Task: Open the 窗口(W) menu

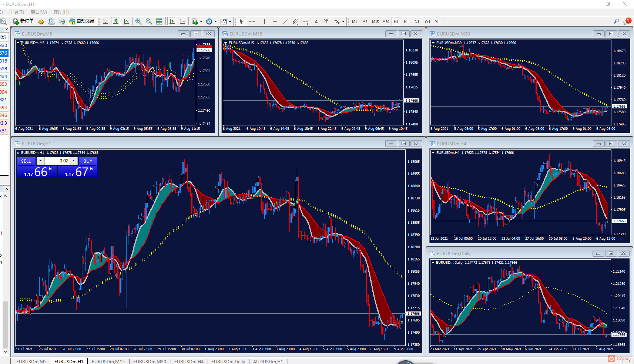Action: click(38, 12)
